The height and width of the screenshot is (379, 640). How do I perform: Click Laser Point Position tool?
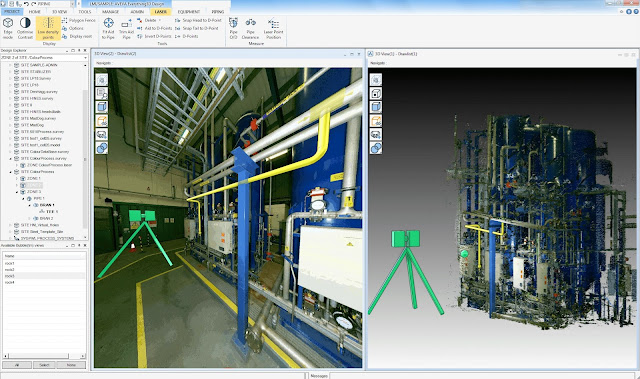(x=273, y=28)
